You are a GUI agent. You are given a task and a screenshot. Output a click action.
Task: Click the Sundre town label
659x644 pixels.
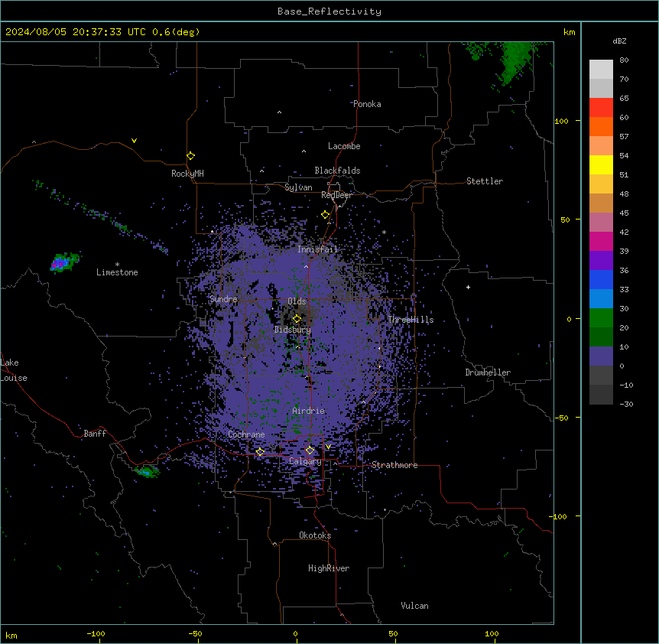point(223,299)
